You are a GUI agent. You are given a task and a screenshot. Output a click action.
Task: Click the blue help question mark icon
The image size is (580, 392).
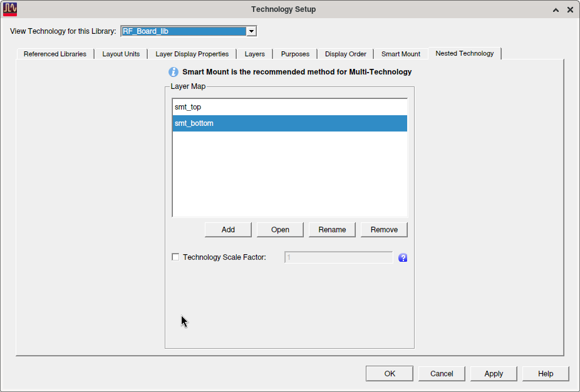[403, 258]
